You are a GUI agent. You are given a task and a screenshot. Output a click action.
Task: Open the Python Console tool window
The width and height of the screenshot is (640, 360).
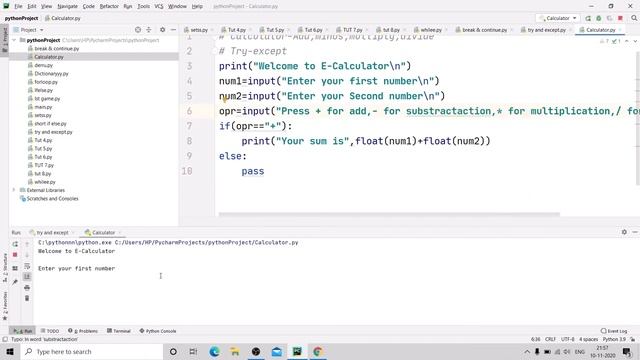(x=158, y=331)
